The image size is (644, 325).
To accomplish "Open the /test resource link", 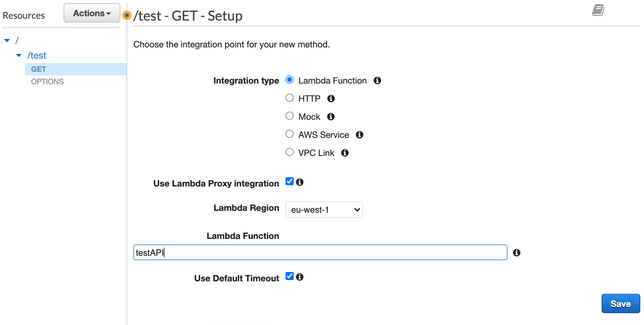I will pos(36,55).
